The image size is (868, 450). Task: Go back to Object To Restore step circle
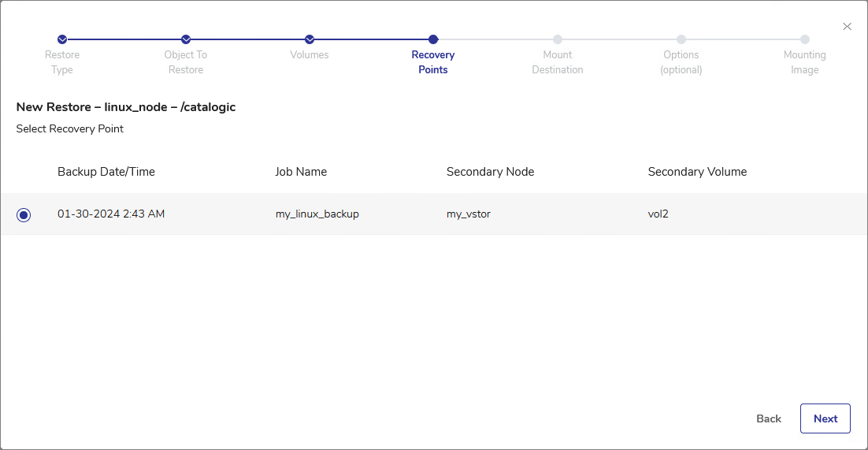(x=186, y=39)
